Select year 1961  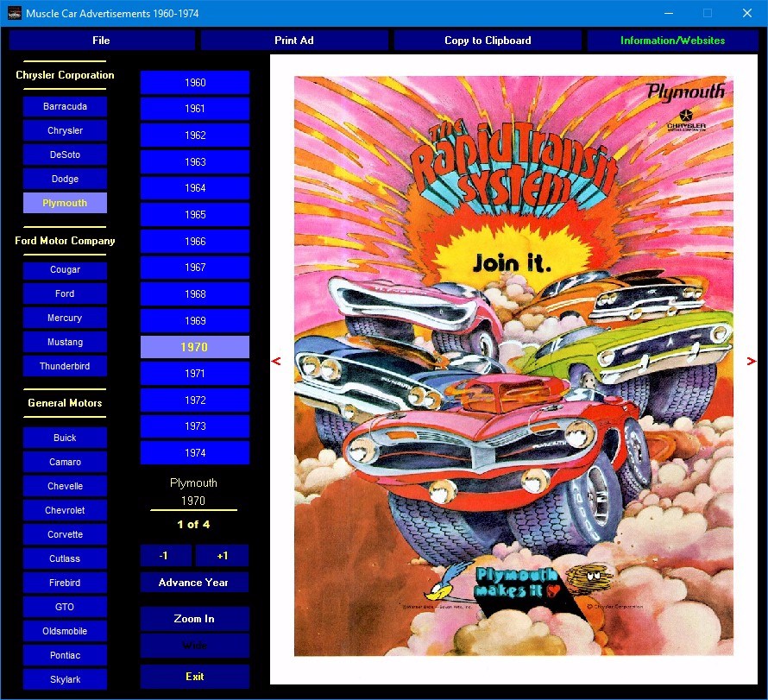pyautogui.click(x=195, y=109)
